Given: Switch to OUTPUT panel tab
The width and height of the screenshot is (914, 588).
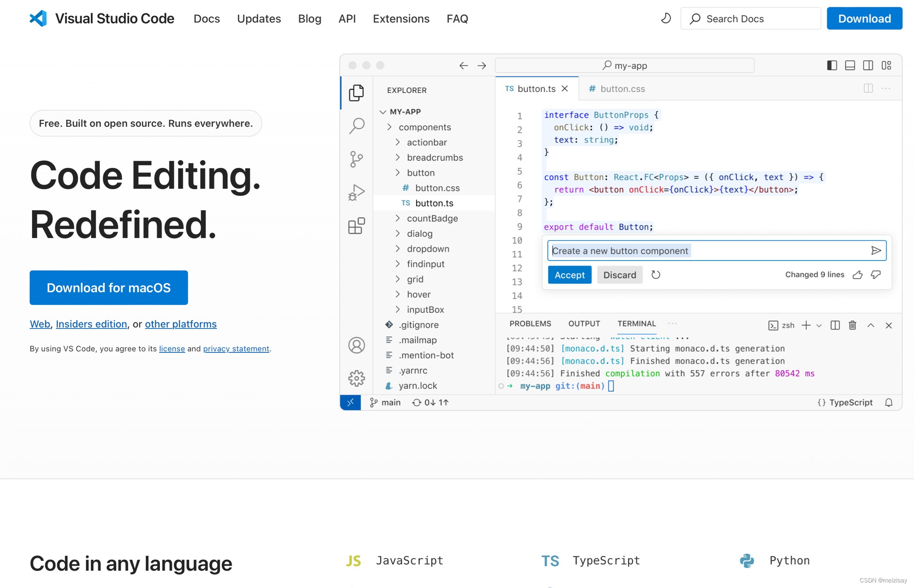Looking at the screenshot, I should [584, 323].
